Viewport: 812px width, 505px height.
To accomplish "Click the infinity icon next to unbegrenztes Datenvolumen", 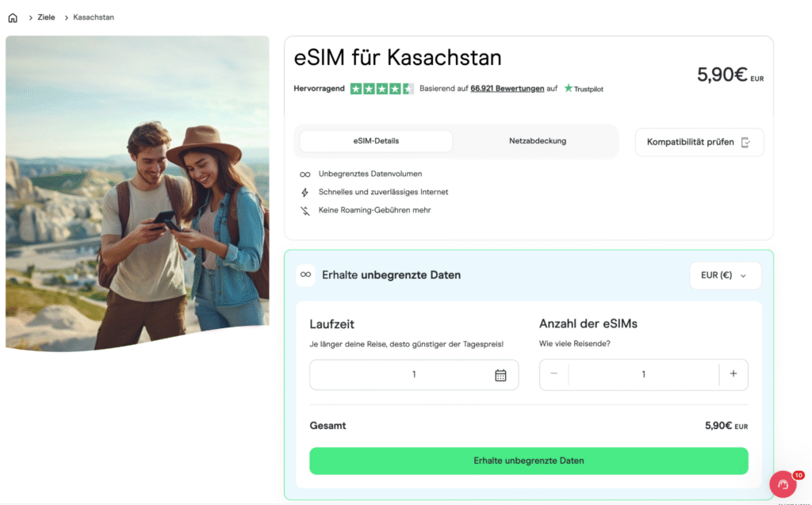I will 304,173.
